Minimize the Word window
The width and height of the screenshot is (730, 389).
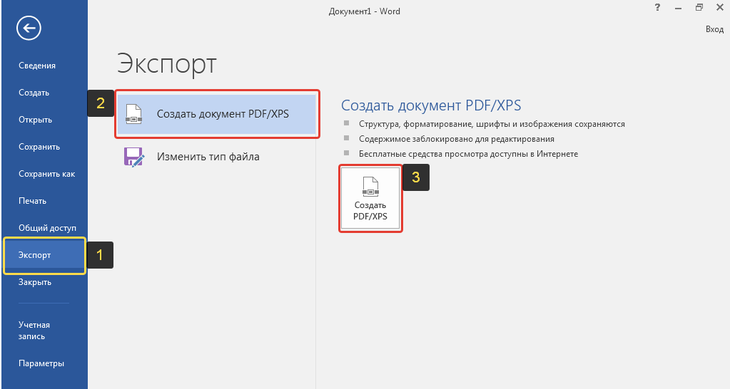678,8
